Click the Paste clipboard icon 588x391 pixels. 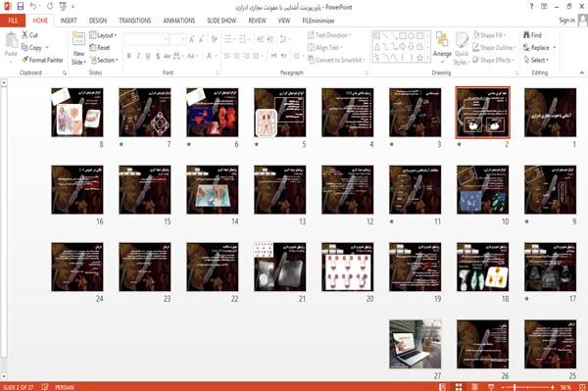click(11, 41)
